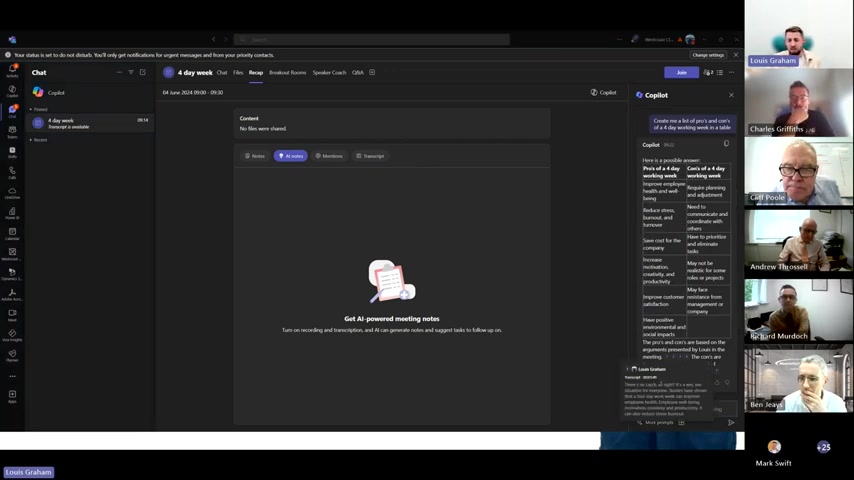Start a new chat with the compose icon
The height and width of the screenshot is (480, 854).
[143, 72]
